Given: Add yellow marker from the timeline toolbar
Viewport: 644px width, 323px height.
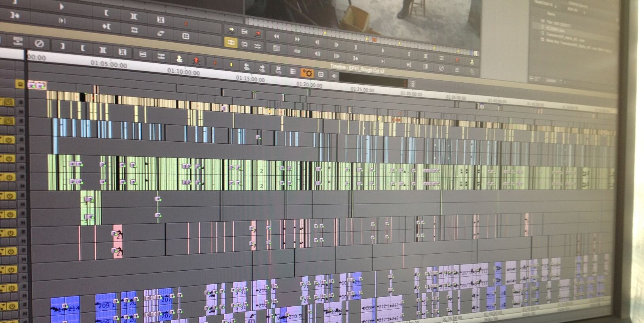Looking at the screenshot, I should click(x=231, y=65).
